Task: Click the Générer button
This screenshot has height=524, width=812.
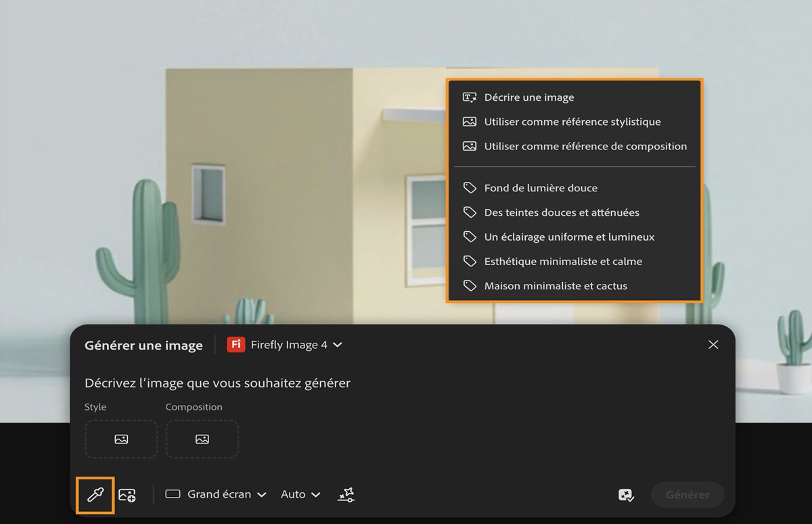Action: (x=687, y=494)
